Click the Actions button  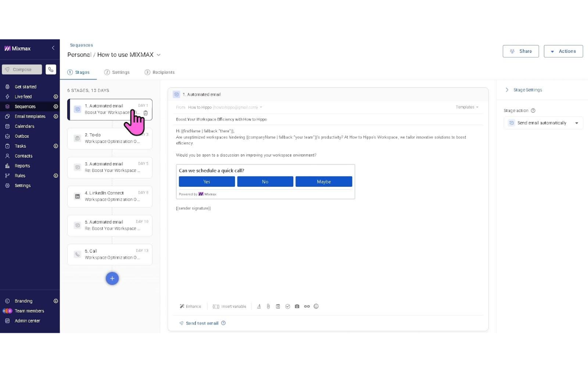[563, 51]
